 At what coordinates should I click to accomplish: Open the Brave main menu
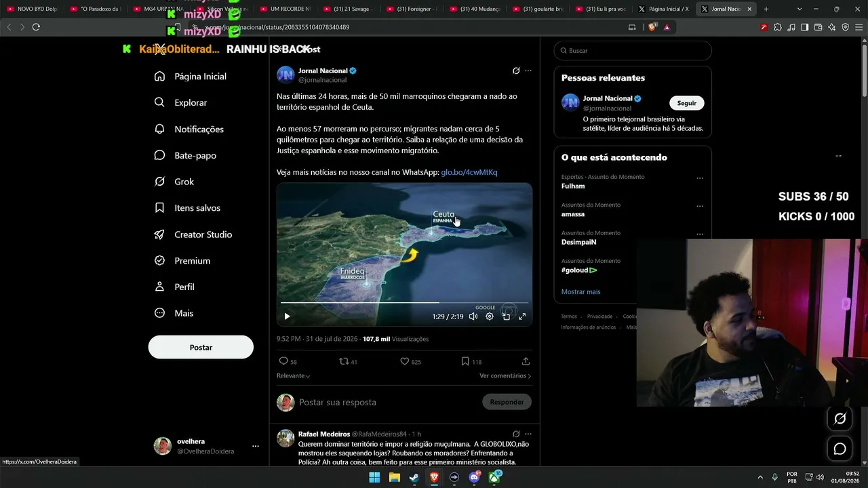tap(859, 27)
